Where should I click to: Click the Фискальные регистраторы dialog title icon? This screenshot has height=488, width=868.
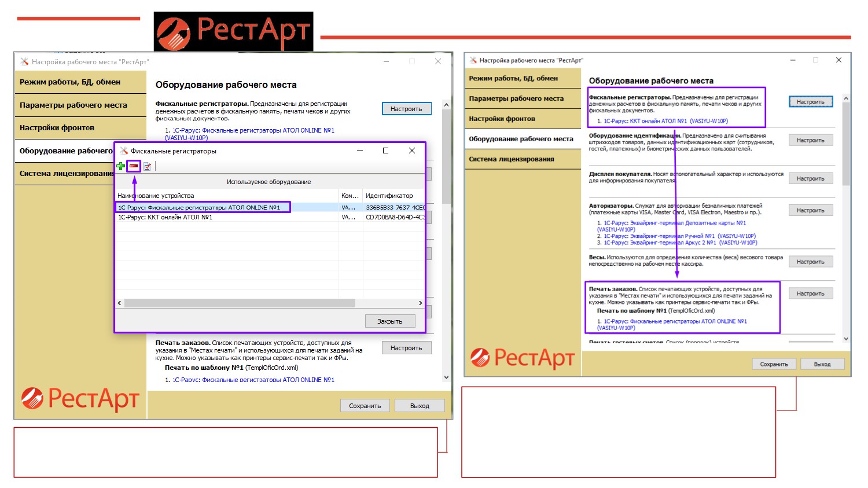(123, 151)
